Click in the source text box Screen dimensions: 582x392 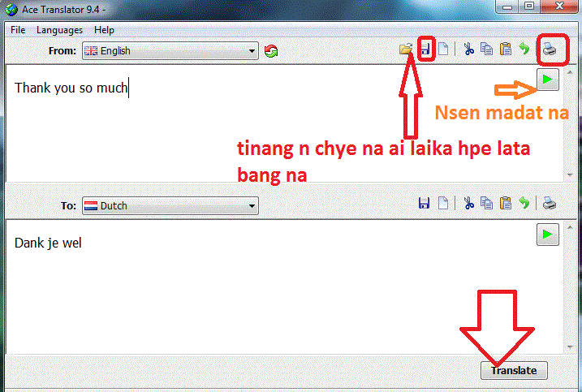coord(284,123)
